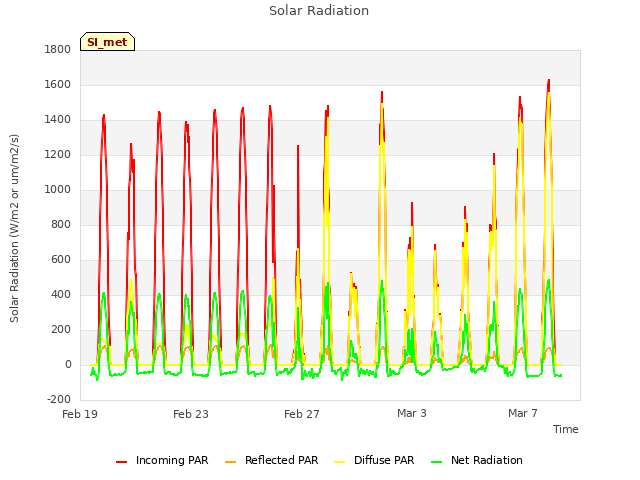The width and height of the screenshot is (640, 480).
Task: Click the Solar Radiation chart title
Action: pyautogui.click(x=319, y=11)
